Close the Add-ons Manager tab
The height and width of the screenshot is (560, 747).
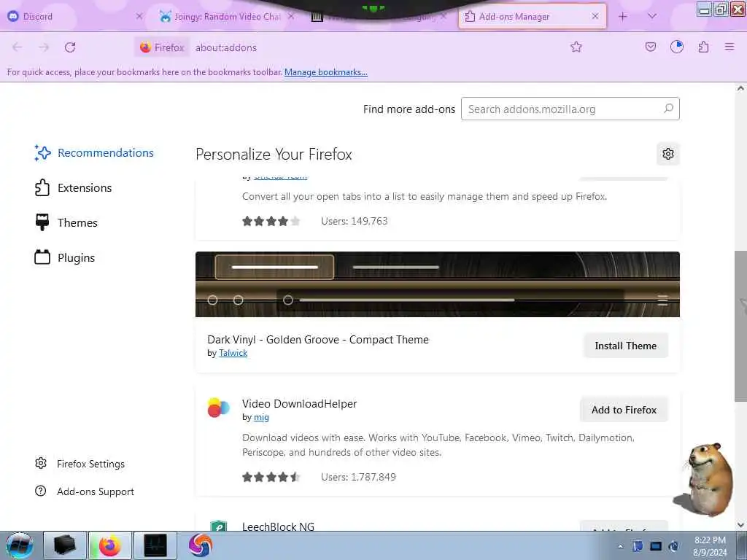(x=595, y=16)
